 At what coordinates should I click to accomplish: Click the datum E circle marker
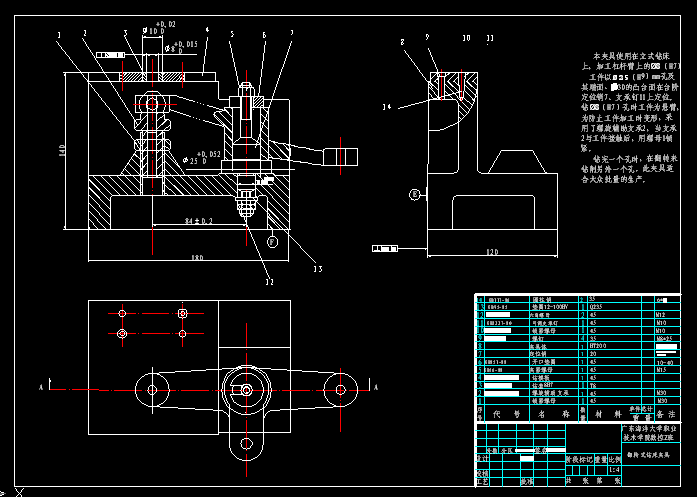click(413, 194)
